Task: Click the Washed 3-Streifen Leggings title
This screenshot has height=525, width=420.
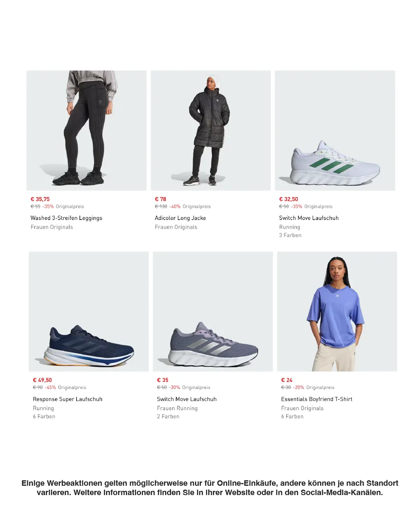Action: coord(66,218)
